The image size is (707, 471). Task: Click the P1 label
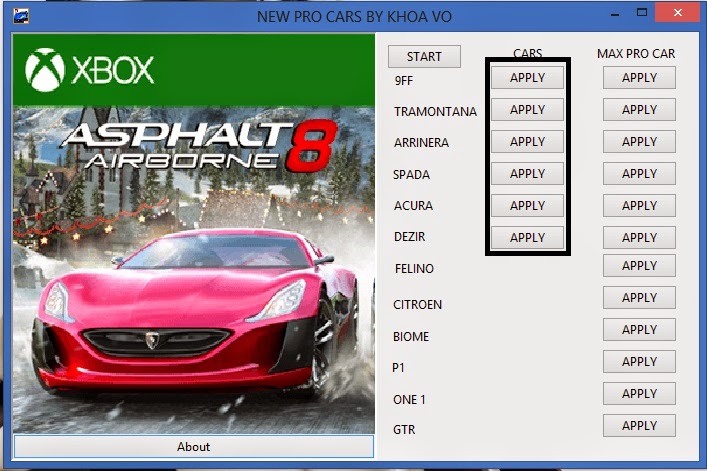(398, 368)
